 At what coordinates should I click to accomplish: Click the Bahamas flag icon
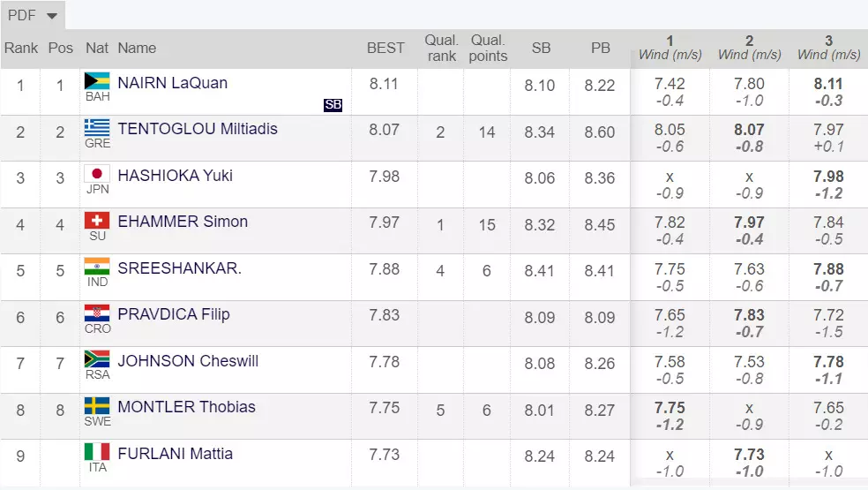(x=96, y=81)
